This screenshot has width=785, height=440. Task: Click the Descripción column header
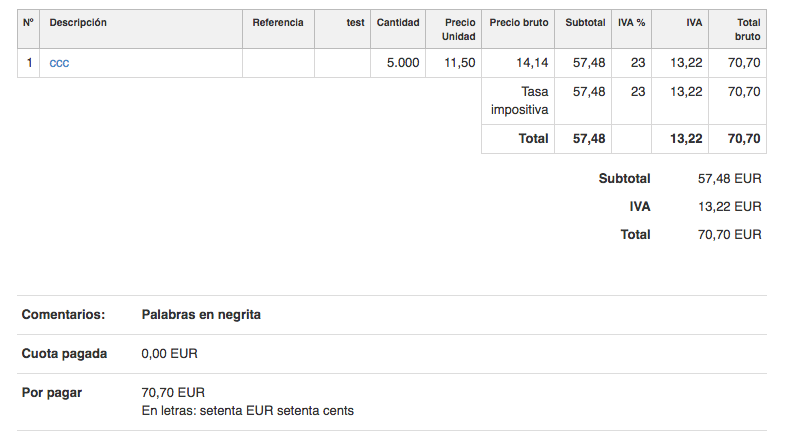(78, 22)
